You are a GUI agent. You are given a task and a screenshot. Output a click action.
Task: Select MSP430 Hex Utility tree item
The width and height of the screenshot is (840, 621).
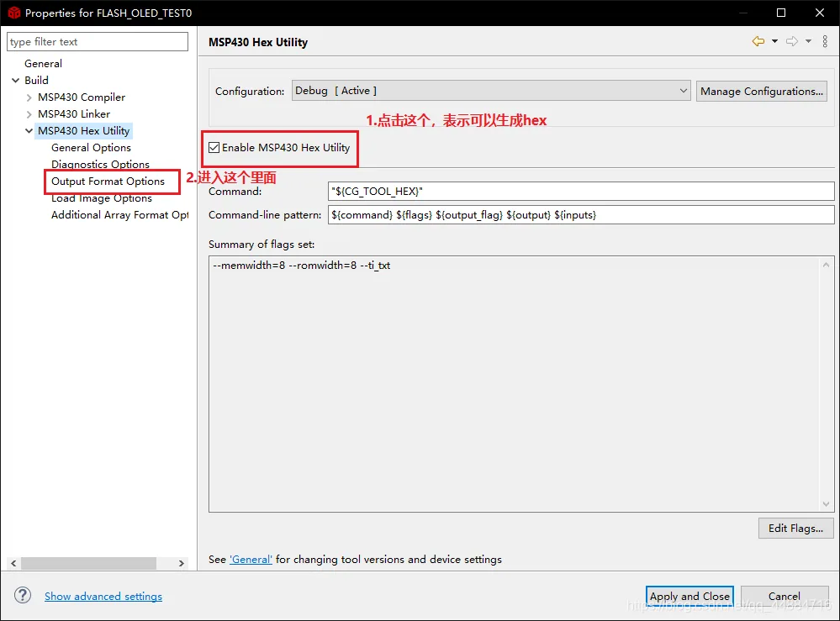(x=83, y=130)
